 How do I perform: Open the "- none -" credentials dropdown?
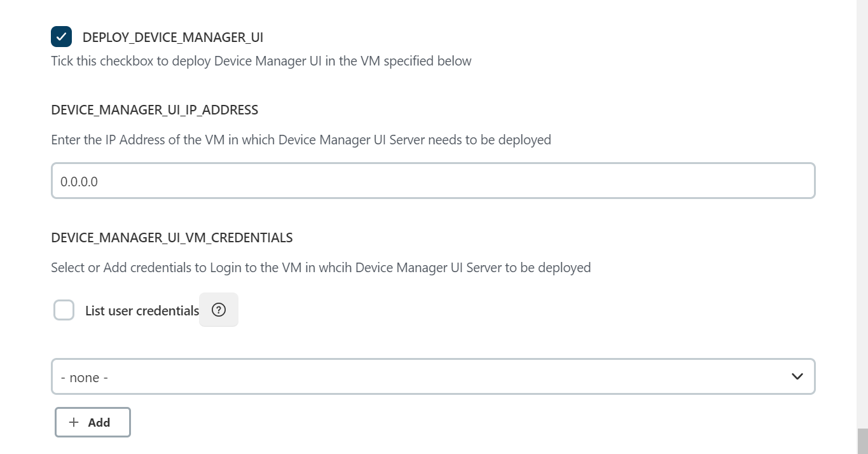(432, 376)
